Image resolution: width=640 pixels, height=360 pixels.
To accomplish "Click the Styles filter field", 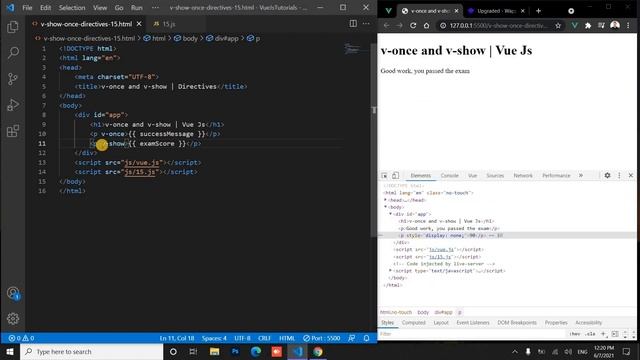I will pyautogui.click(x=471, y=334).
